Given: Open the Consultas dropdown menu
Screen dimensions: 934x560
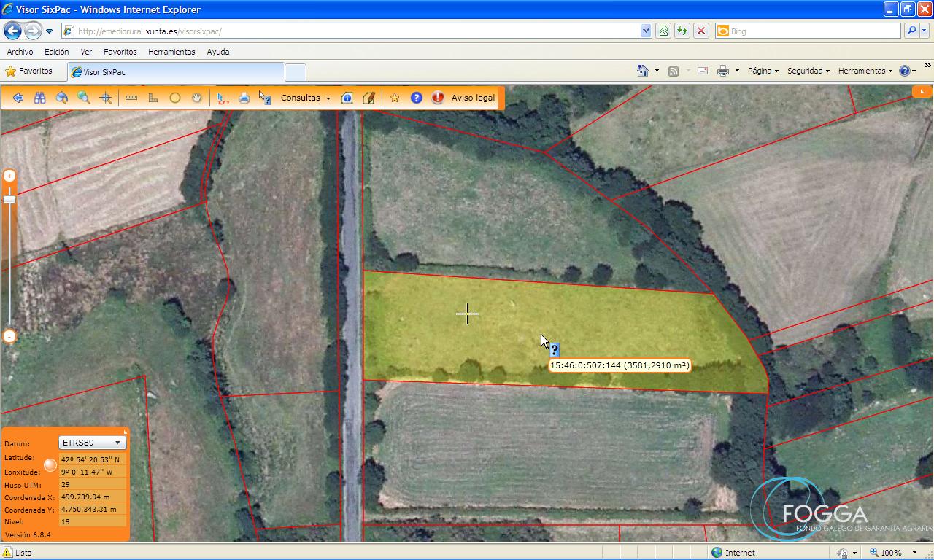Looking at the screenshot, I should click(x=305, y=98).
